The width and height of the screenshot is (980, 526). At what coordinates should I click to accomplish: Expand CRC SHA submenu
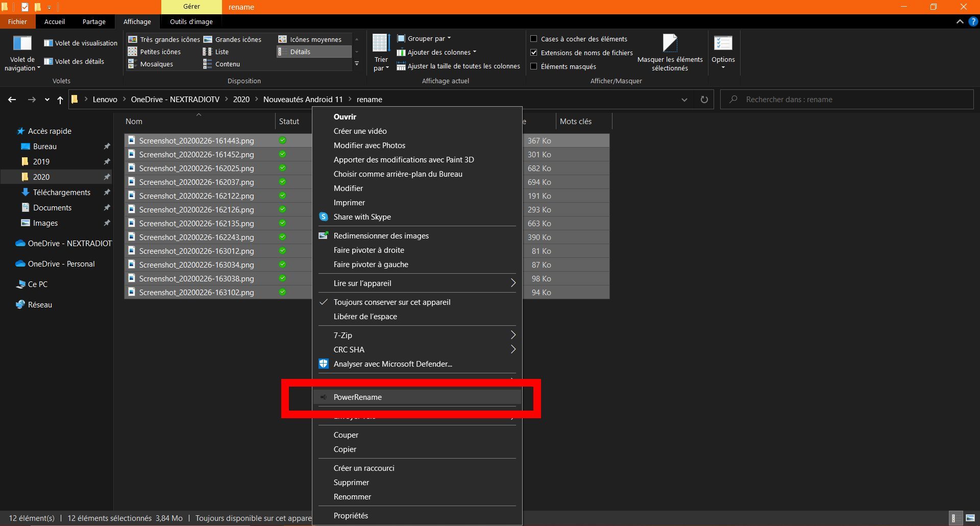(417, 349)
